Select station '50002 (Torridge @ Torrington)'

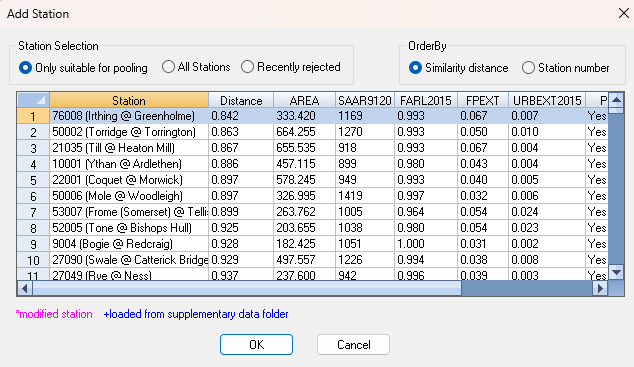129,132
